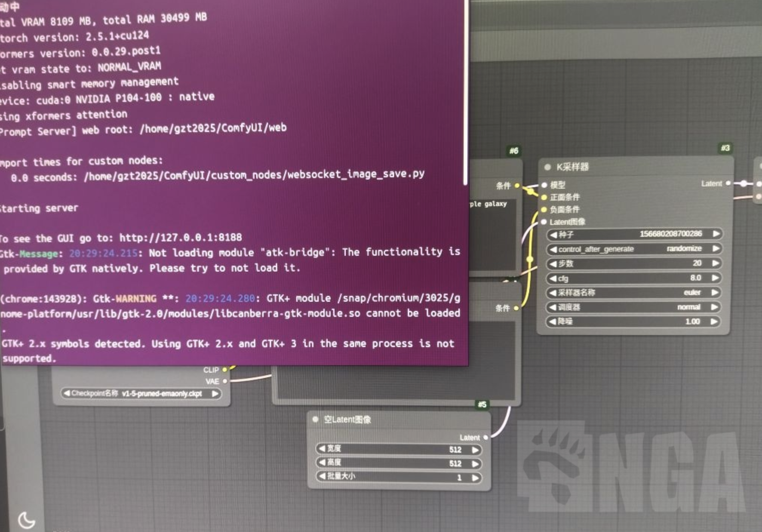Click the Latent output socket on K采样器

pos(728,183)
